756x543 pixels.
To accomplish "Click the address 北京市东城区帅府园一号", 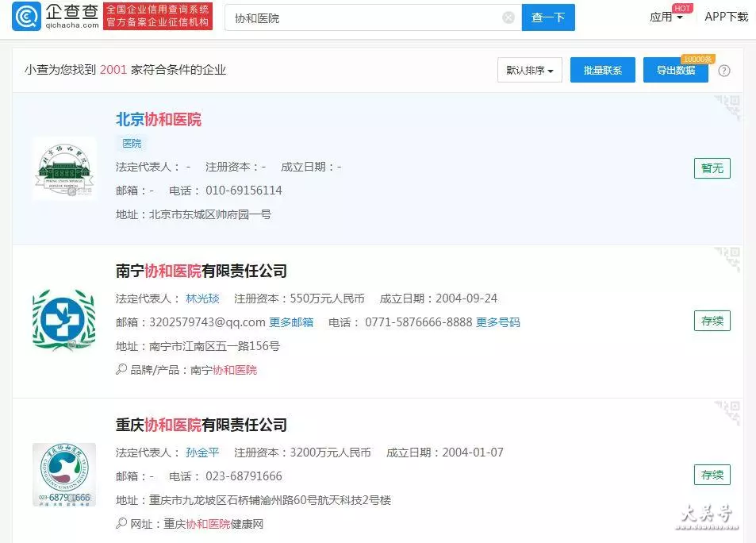I will pos(210,214).
